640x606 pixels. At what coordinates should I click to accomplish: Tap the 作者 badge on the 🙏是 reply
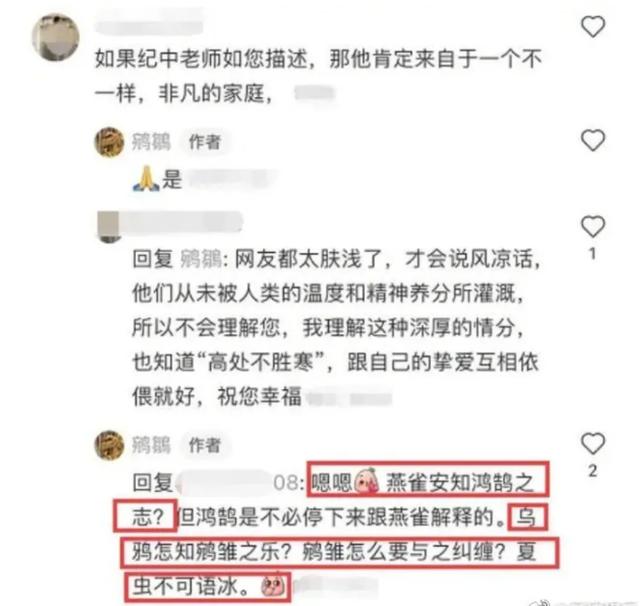click(x=204, y=142)
